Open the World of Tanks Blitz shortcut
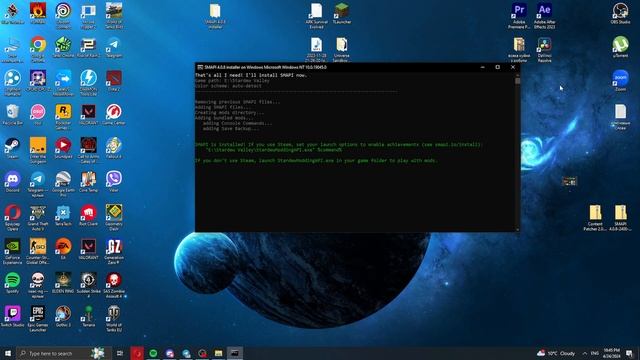Image resolution: width=640 pixels, height=360 pixels. 113,16
